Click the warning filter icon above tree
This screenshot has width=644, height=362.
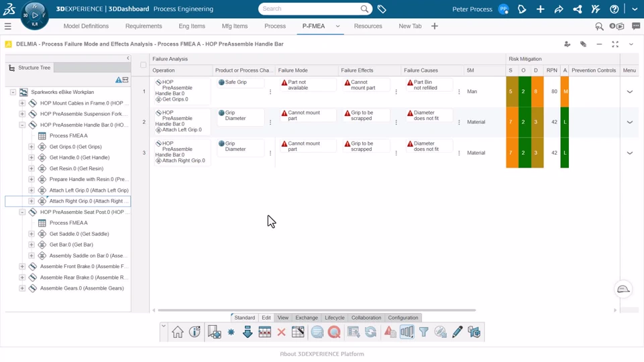pos(118,80)
